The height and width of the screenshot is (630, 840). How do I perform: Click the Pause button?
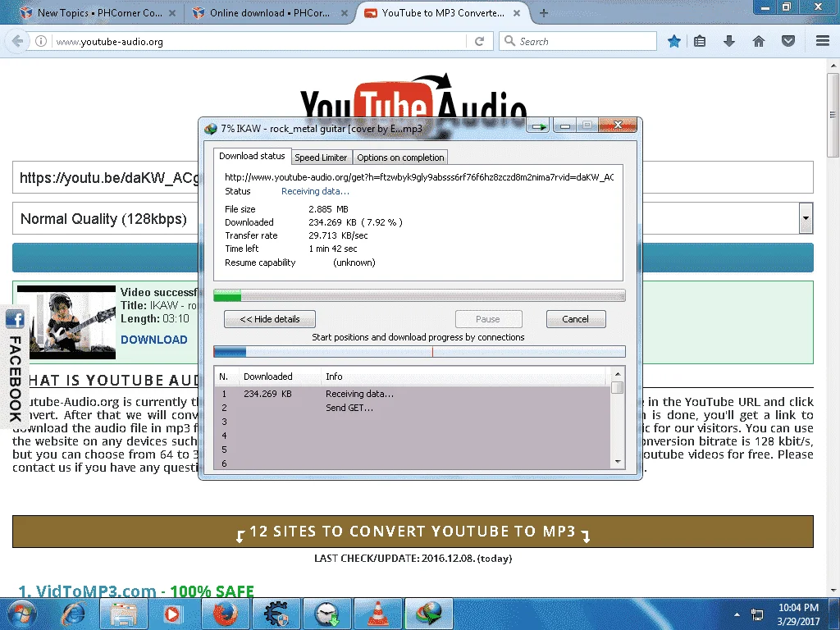coord(488,319)
